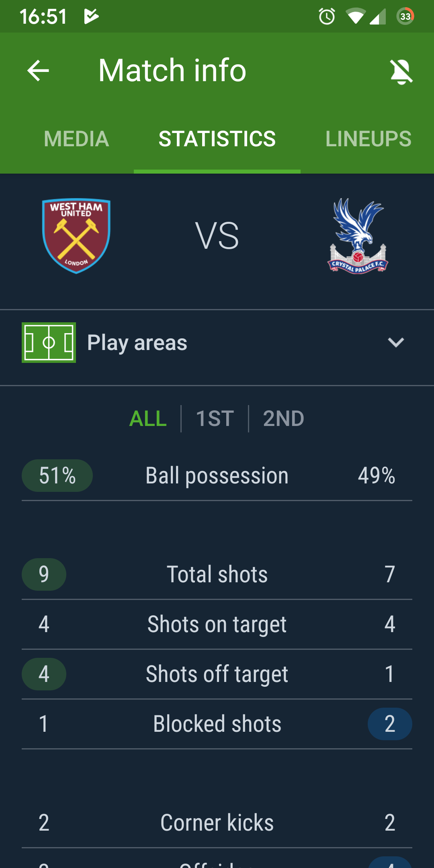Tap the 51% possession badge

(57, 476)
